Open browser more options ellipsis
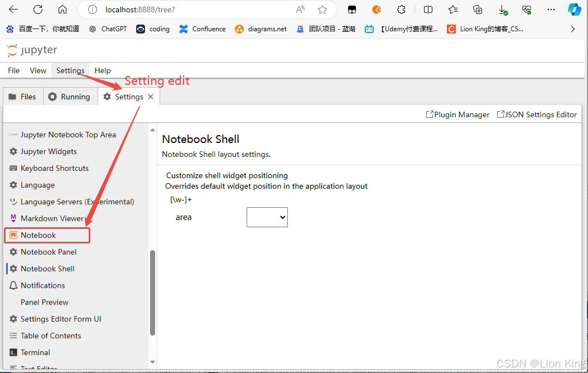Image resolution: width=588 pixels, height=373 pixels. (x=551, y=9)
